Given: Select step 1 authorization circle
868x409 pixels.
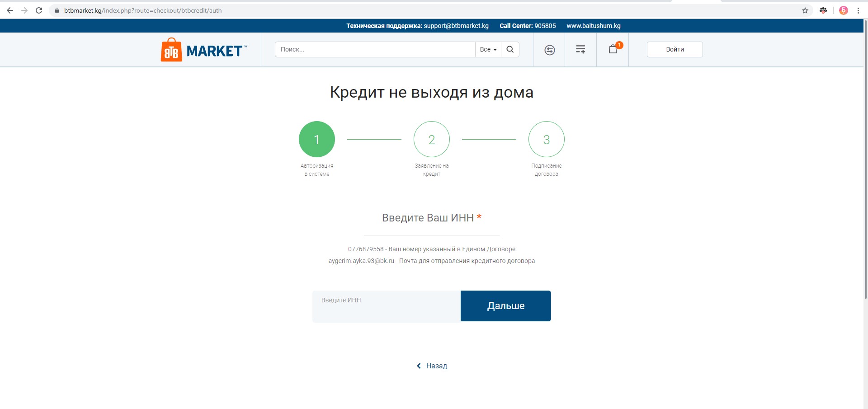Looking at the screenshot, I should pos(316,139).
